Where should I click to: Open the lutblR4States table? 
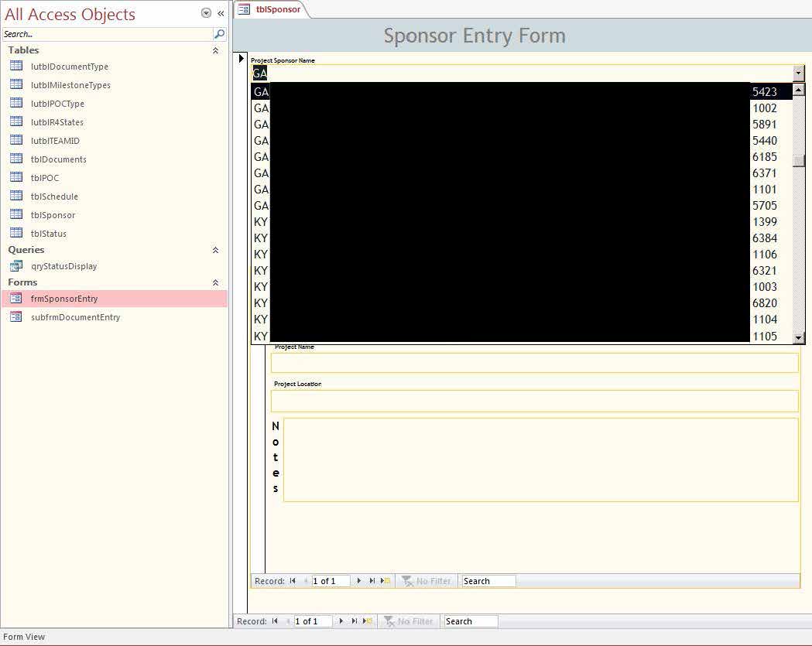point(57,122)
